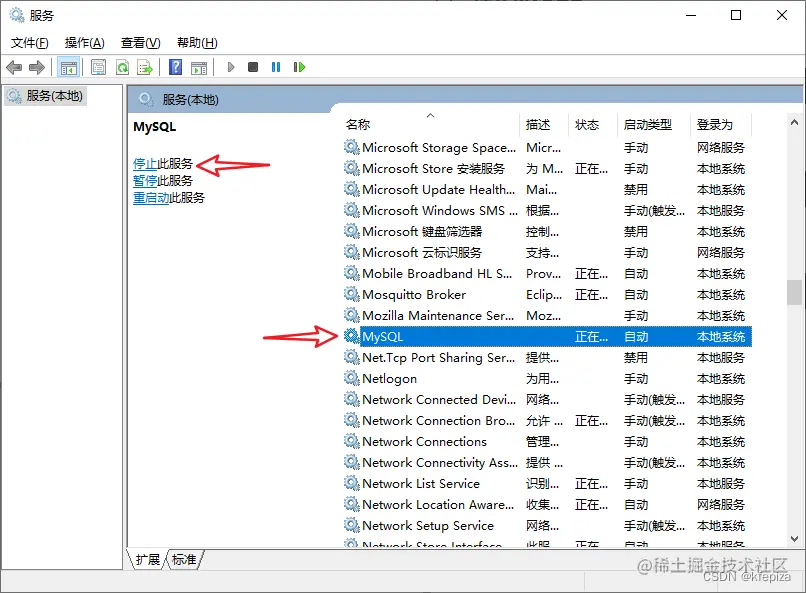Sort by the 名称 column header
806x593 pixels.
(x=430, y=124)
